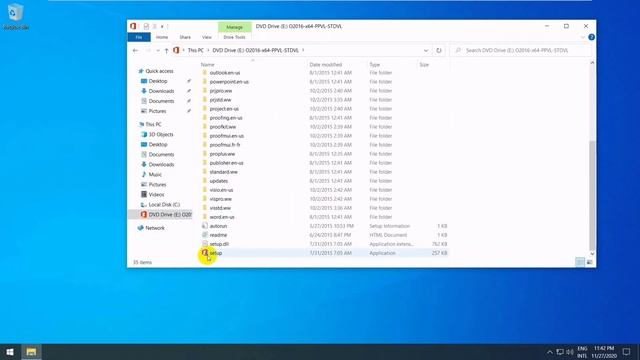Open the setup application file
The height and width of the screenshot is (360, 640).
coord(216,253)
